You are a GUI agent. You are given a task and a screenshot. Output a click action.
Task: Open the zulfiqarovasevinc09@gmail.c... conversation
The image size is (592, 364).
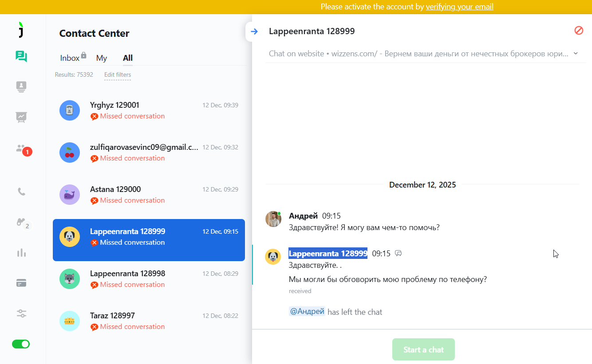149,153
